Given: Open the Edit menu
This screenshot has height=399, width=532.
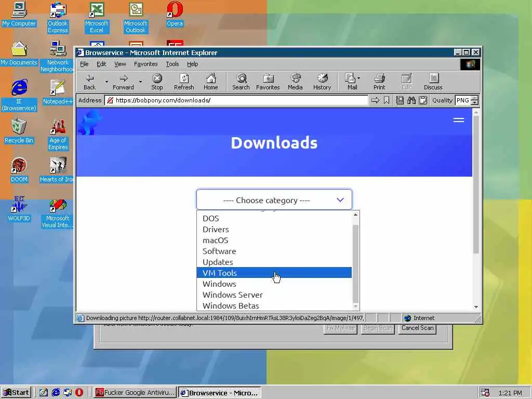Looking at the screenshot, I should [101, 64].
